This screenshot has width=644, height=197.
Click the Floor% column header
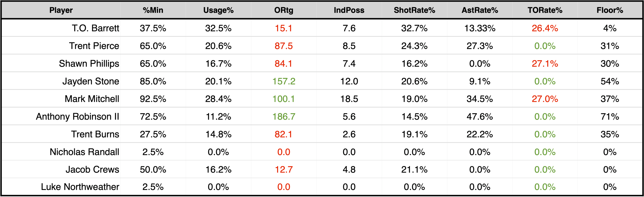[610, 10]
